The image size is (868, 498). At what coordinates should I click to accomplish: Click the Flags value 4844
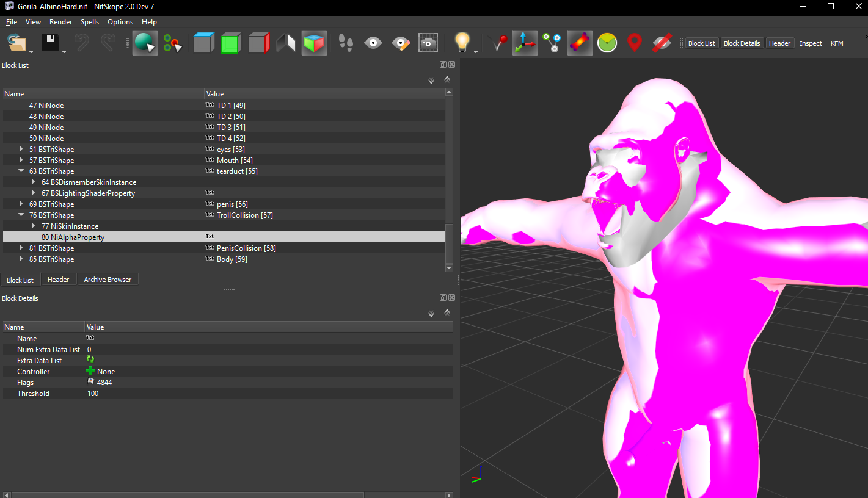click(x=104, y=383)
